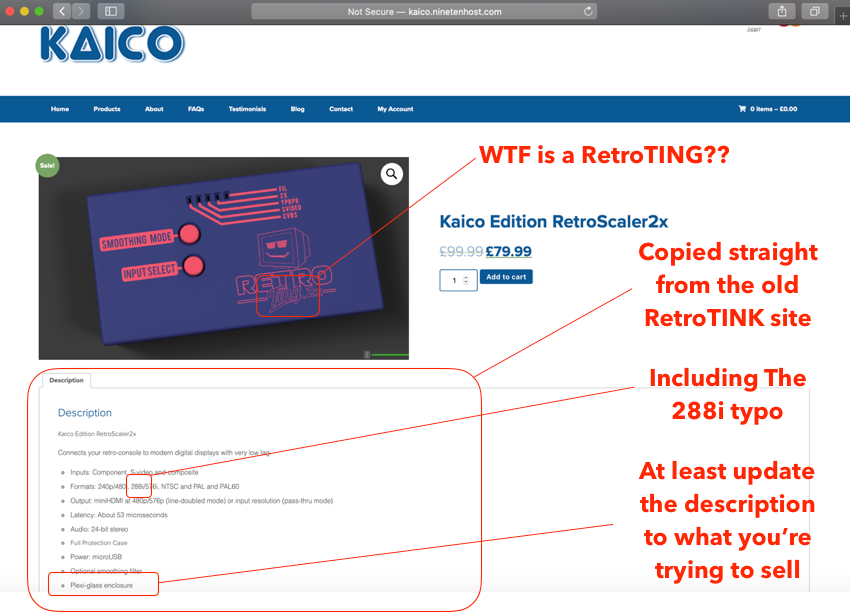Click 'Power: microUSB' list item
This screenshot has height=613, width=850.
pyautogui.click(x=96, y=557)
